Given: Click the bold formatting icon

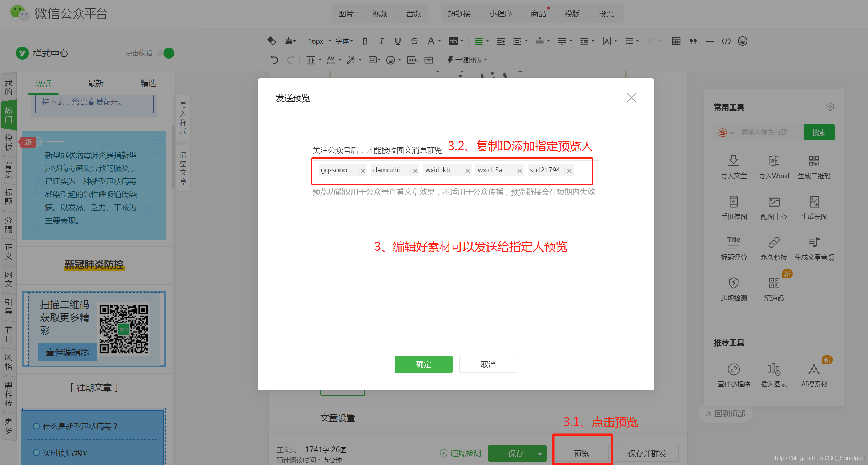Looking at the screenshot, I should (365, 41).
